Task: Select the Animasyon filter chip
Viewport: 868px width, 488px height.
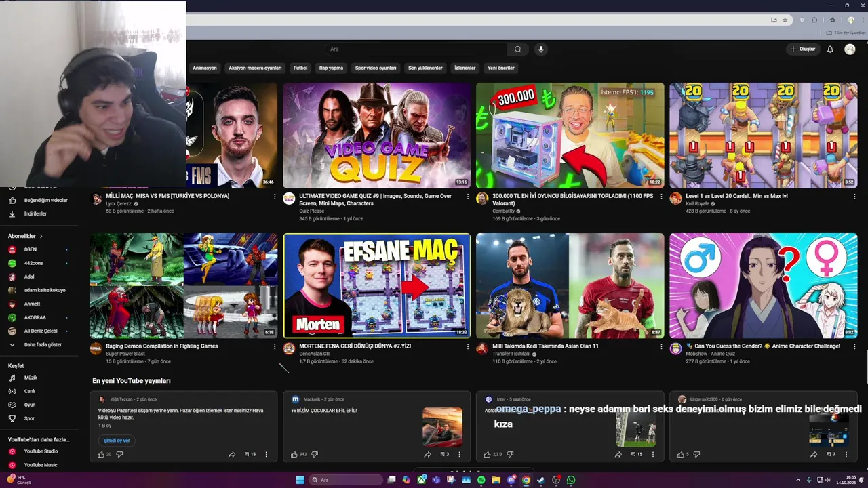Action: point(205,68)
